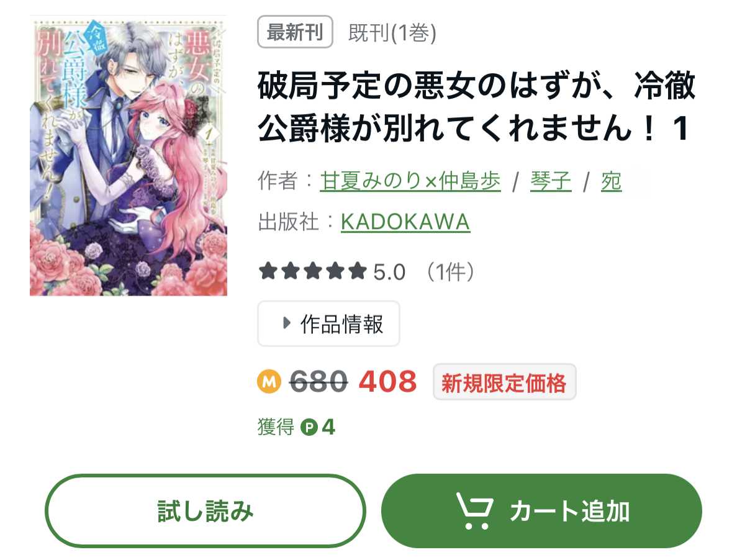
Task: Switch to the 既刊(1巻) tab
Action: point(392,33)
